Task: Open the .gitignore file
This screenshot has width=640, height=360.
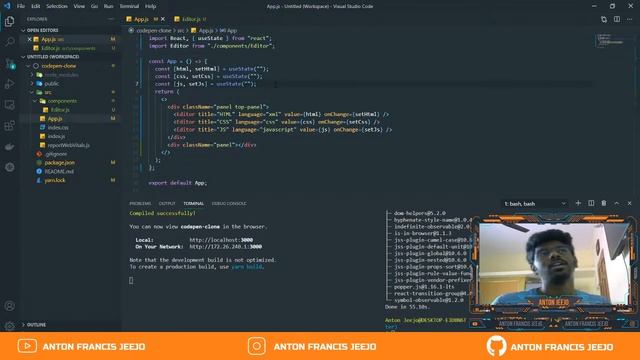Action: coord(56,154)
